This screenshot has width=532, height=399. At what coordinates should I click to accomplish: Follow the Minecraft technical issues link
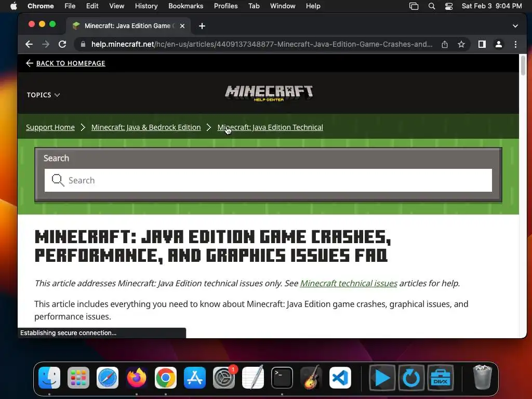point(349,283)
